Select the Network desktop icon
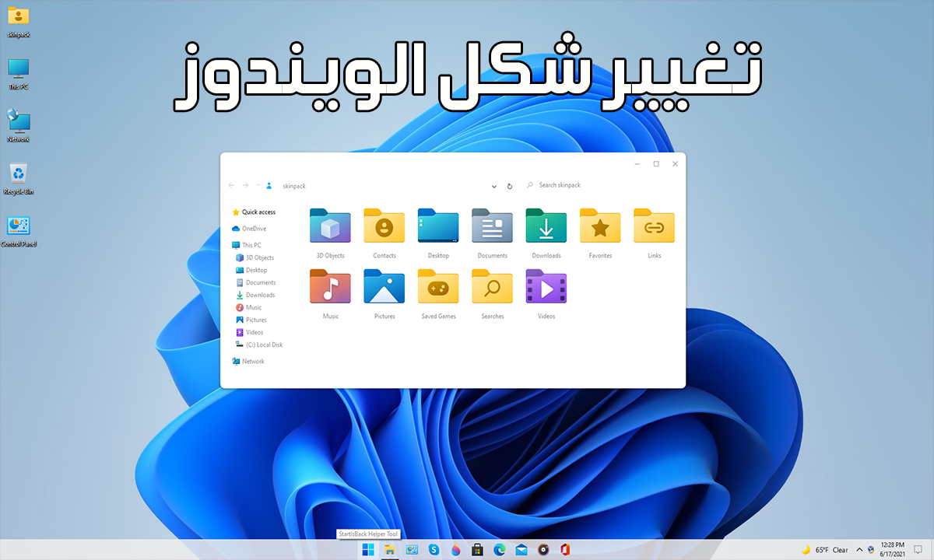Screen dimensions: 934x560 [19, 125]
